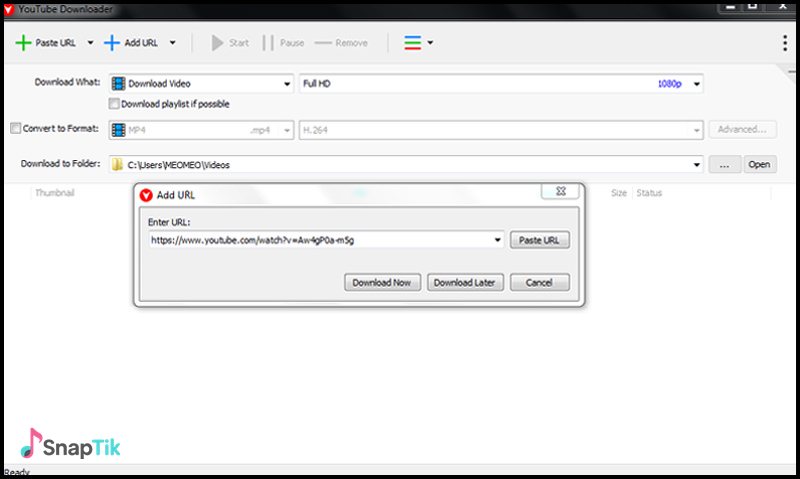Click the yellow folder icon in path field

point(118,165)
